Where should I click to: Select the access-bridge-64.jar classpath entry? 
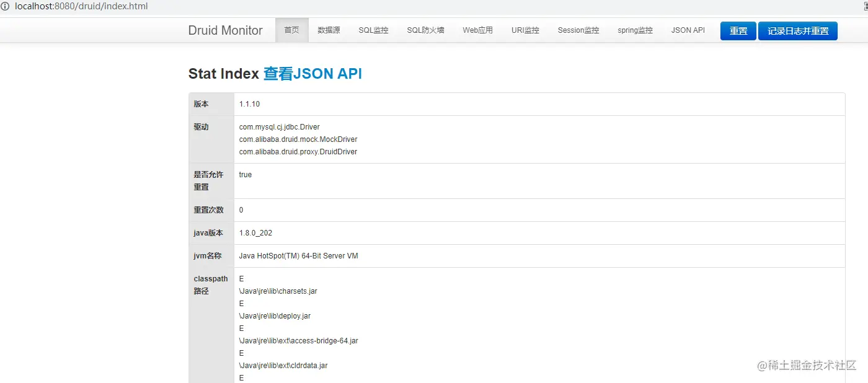298,341
